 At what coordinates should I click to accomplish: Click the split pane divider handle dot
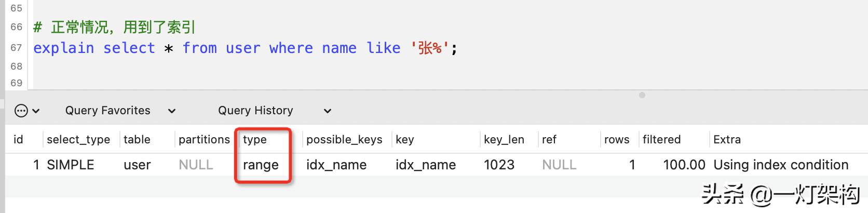tap(642, 95)
